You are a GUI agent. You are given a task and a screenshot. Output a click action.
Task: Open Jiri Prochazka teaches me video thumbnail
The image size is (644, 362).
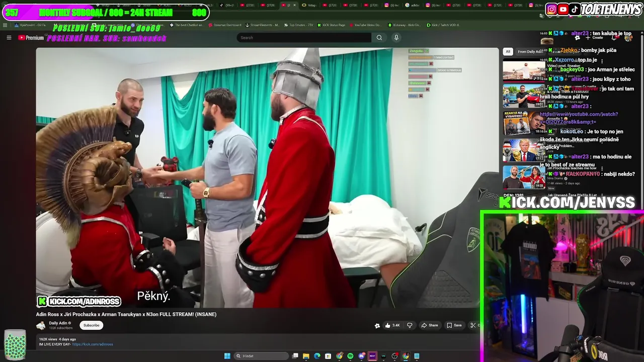click(524, 177)
